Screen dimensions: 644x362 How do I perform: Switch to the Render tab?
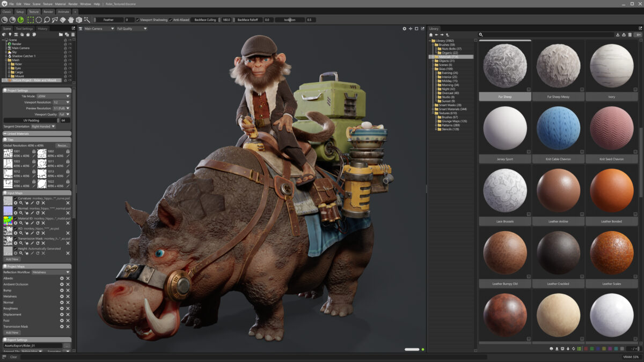48,11
